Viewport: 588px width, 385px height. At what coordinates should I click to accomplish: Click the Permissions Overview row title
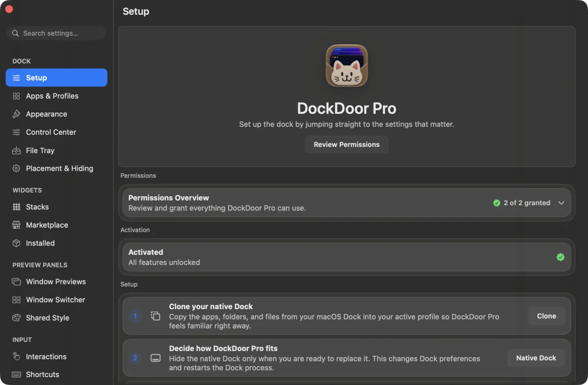[x=169, y=198]
